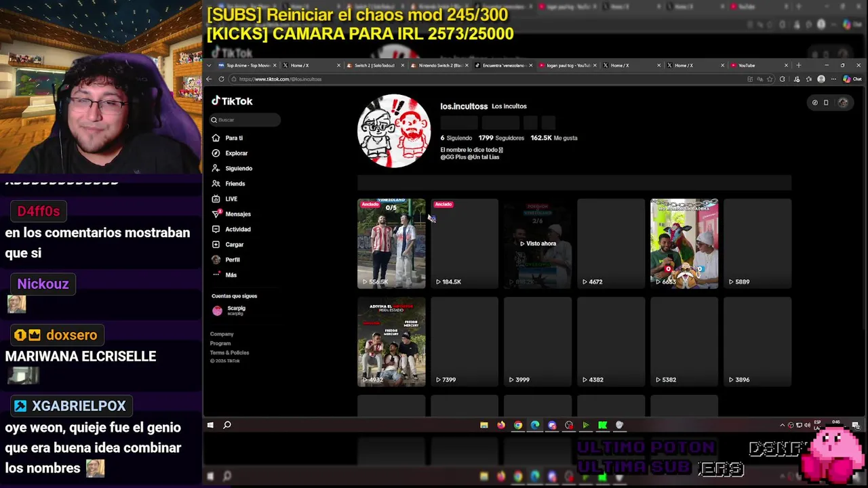Open File Explorer from taskbar
Image resolution: width=868 pixels, height=488 pixels.
[484, 425]
